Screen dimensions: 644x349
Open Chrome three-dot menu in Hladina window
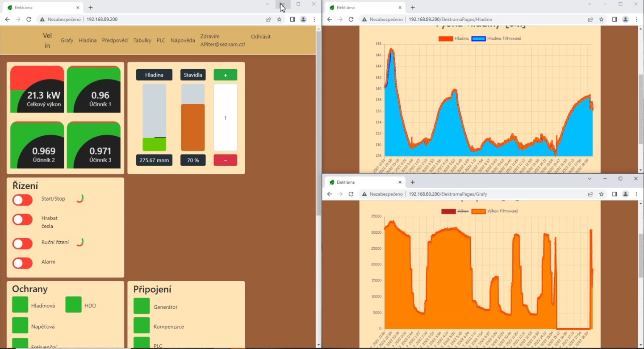coord(636,20)
